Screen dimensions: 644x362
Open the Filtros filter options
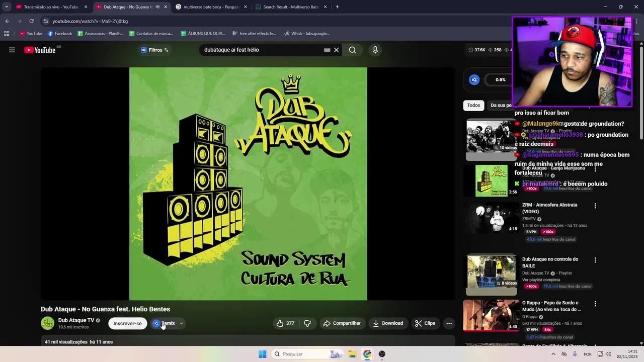155,50
